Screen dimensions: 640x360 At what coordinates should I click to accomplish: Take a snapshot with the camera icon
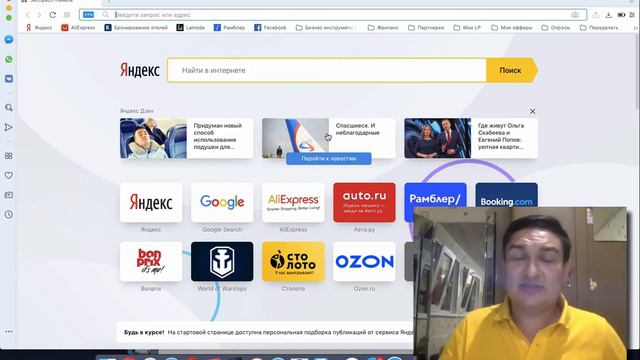[x=575, y=15]
